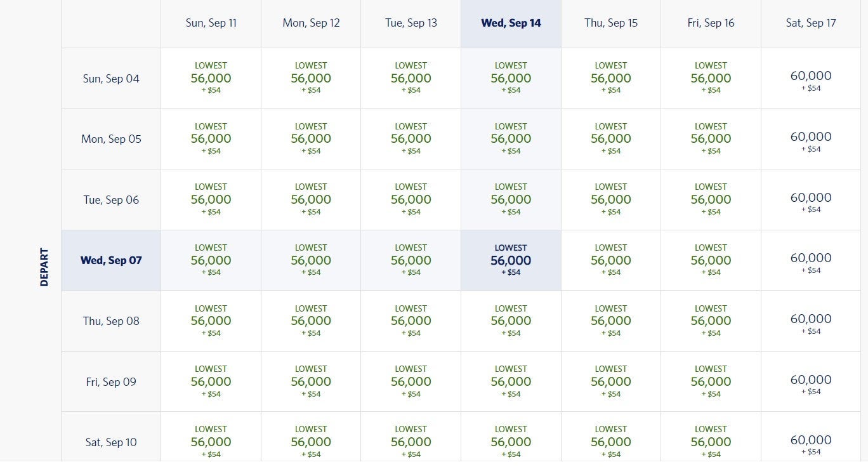Click the Sat, Sep 17 column header
Screen dimensions: 868x469
[x=811, y=23]
